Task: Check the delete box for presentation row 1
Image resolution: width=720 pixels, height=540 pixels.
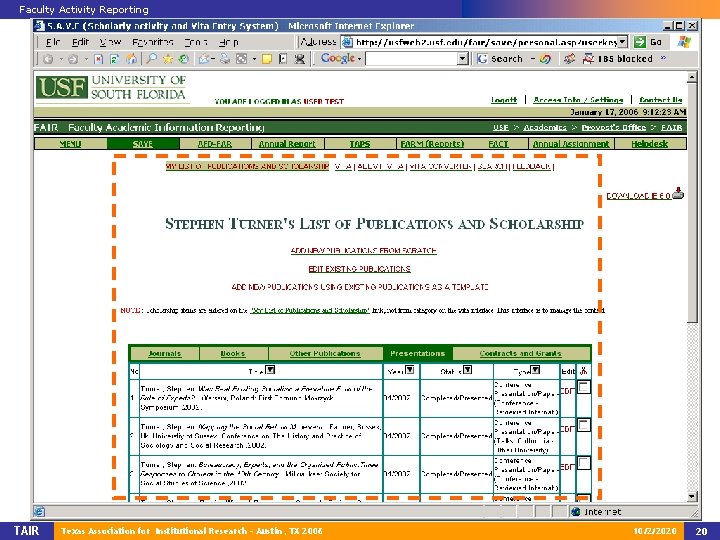Action: (583, 387)
